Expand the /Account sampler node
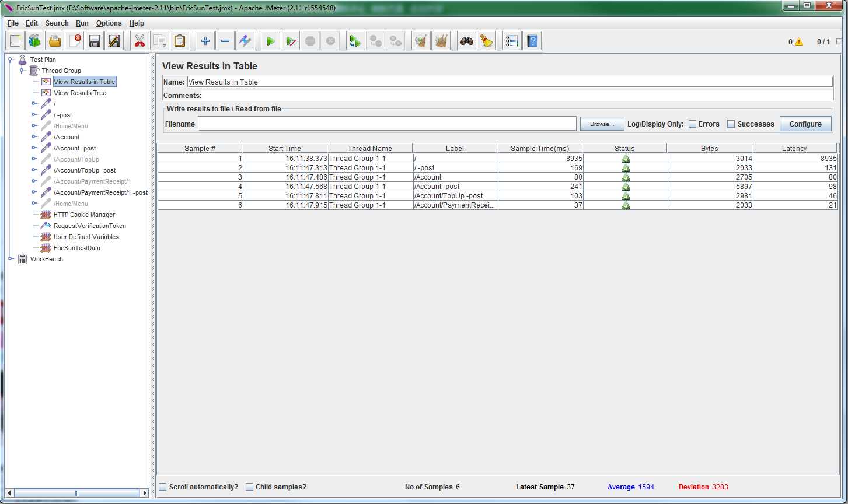The height and width of the screenshot is (504, 848). click(x=34, y=137)
